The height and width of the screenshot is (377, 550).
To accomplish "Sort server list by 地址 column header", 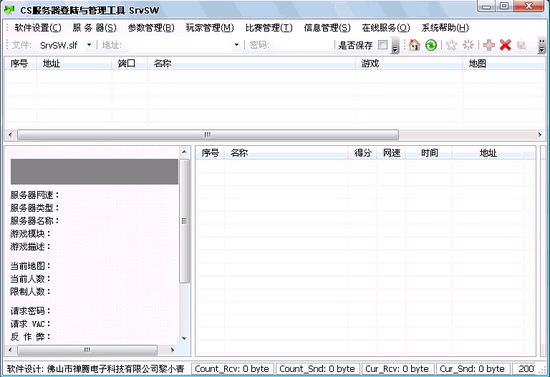I will point(74,63).
